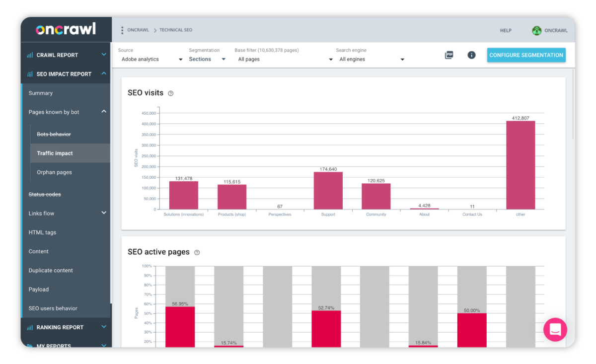The image size is (596, 364).
Task: Click help icon next to SEO visits
Action: click(x=171, y=93)
